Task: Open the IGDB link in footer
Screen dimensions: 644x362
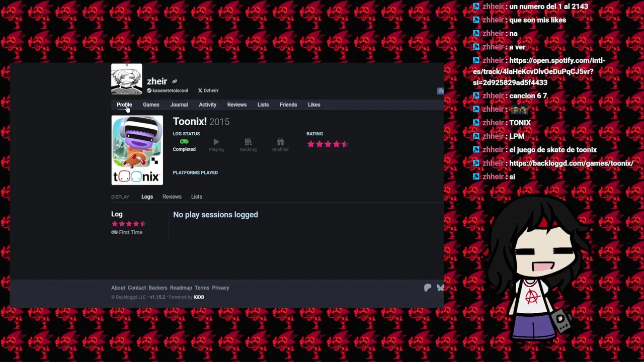Action: pos(199,297)
